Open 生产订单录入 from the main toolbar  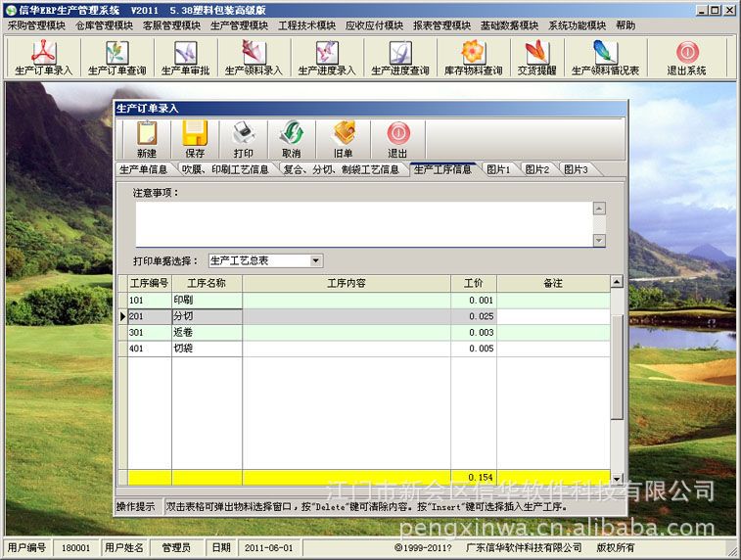click(x=43, y=58)
